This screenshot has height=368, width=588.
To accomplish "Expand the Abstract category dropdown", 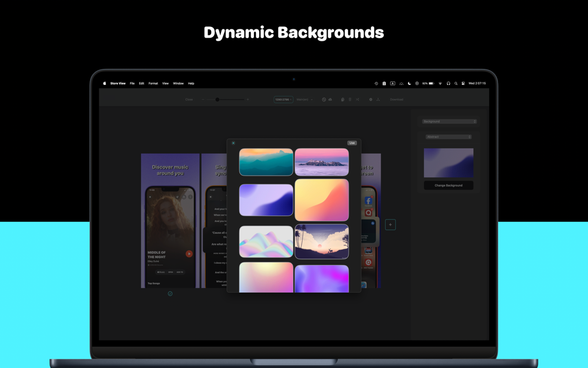I will 449,137.
